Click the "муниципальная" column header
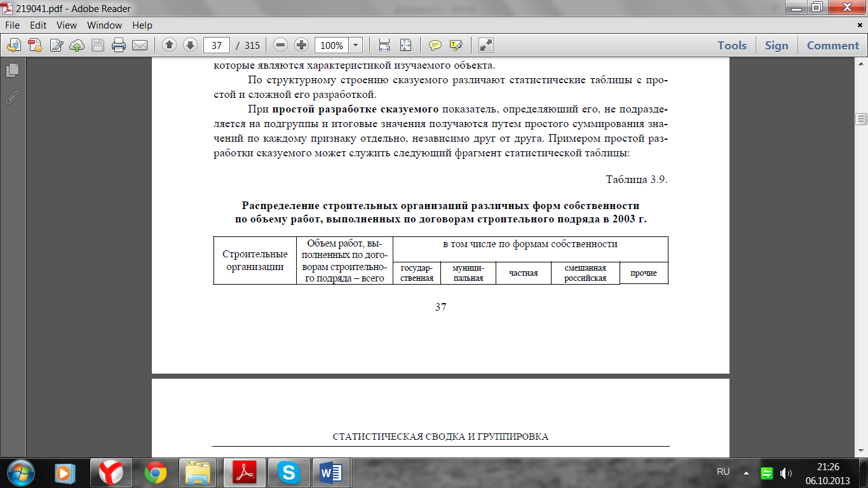 pos(468,273)
